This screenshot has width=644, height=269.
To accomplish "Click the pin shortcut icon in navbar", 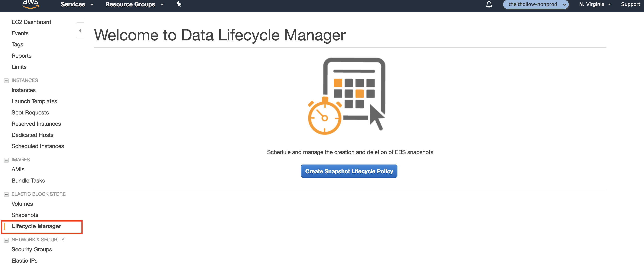I will tap(179, 4).
